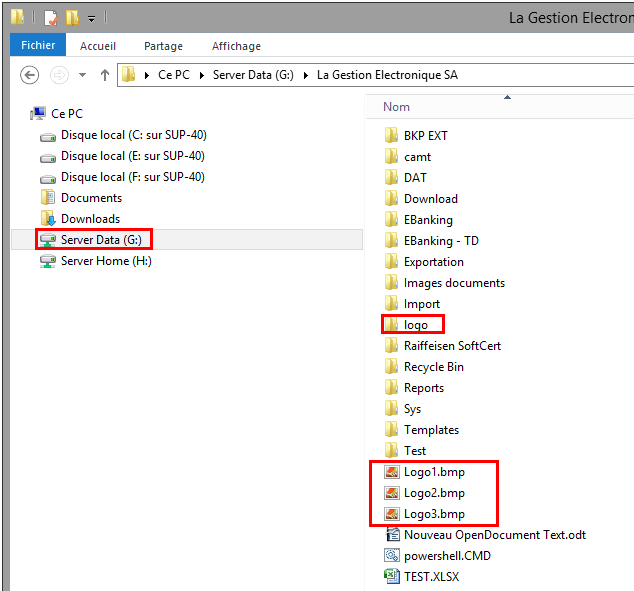
Task: Sort by the Nom column header
Action: [397, 107]
